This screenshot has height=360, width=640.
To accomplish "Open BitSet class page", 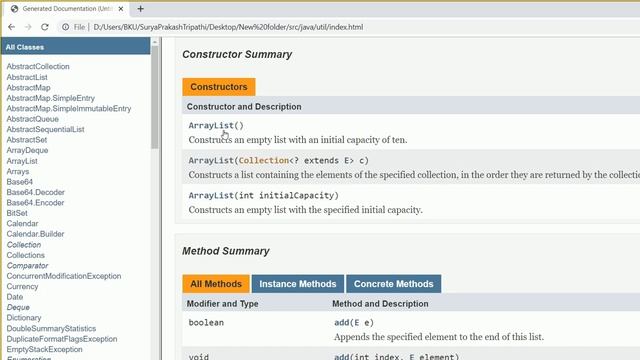I will [17, 213].
